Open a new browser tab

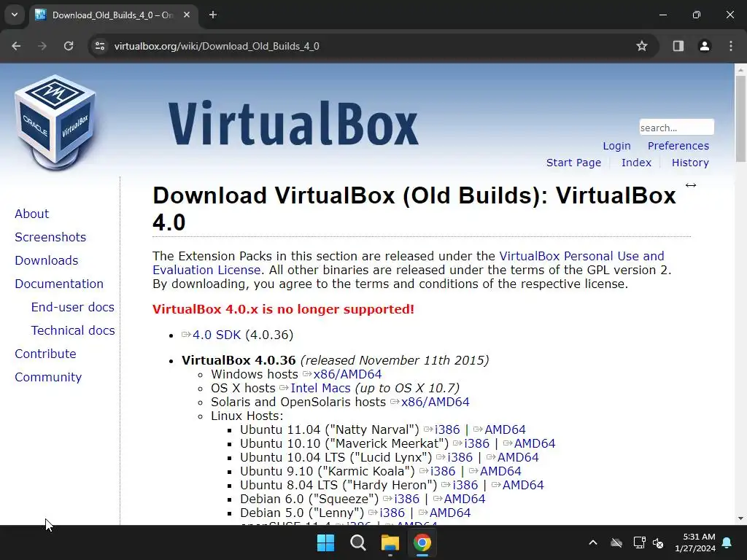point(213,15)
